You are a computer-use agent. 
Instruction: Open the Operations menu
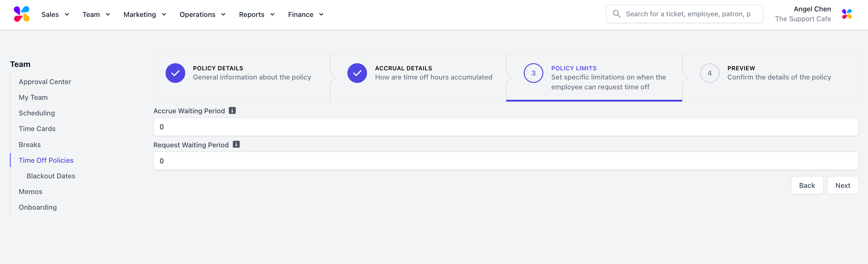pos(197,14)
